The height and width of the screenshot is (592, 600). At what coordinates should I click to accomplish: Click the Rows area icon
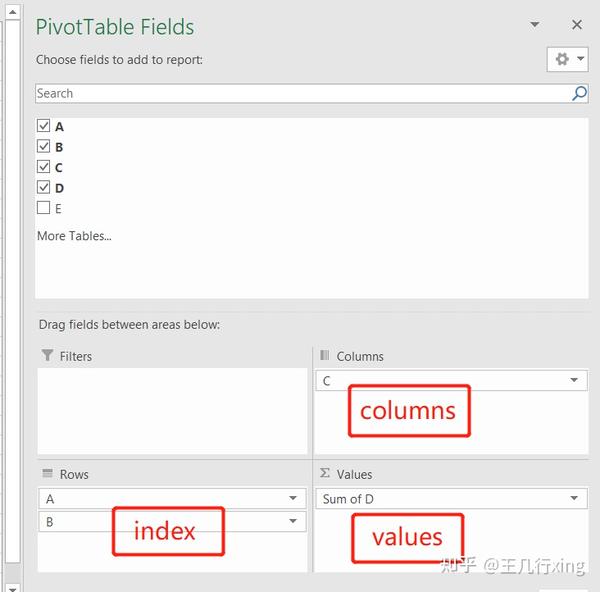[47, 473]
